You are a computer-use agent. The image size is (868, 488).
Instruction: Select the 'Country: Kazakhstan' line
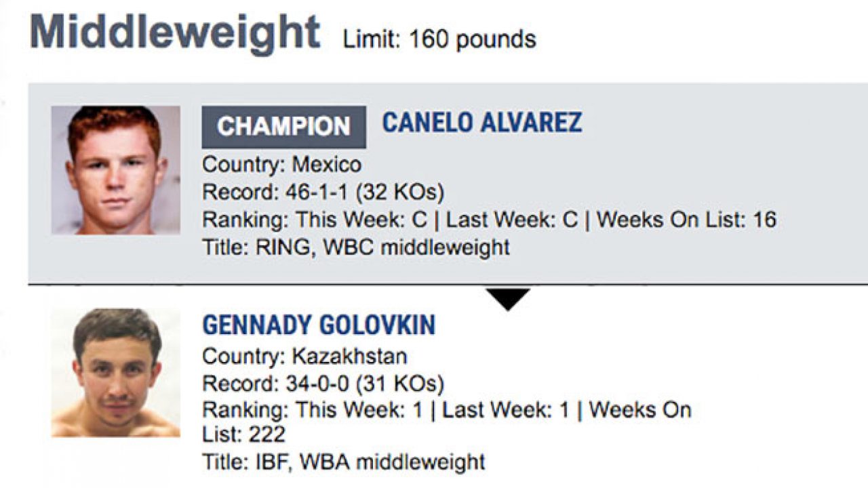click(x=304, y=356)
